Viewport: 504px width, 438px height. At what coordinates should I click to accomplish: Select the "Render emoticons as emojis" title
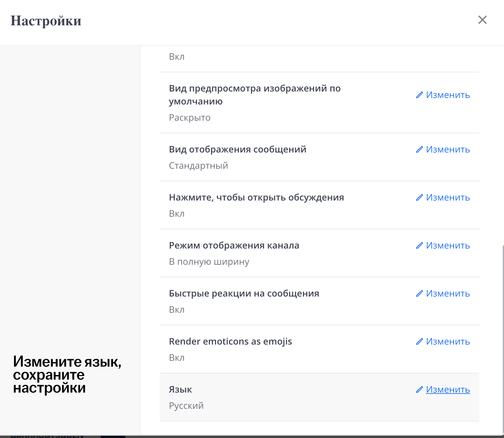231,342
